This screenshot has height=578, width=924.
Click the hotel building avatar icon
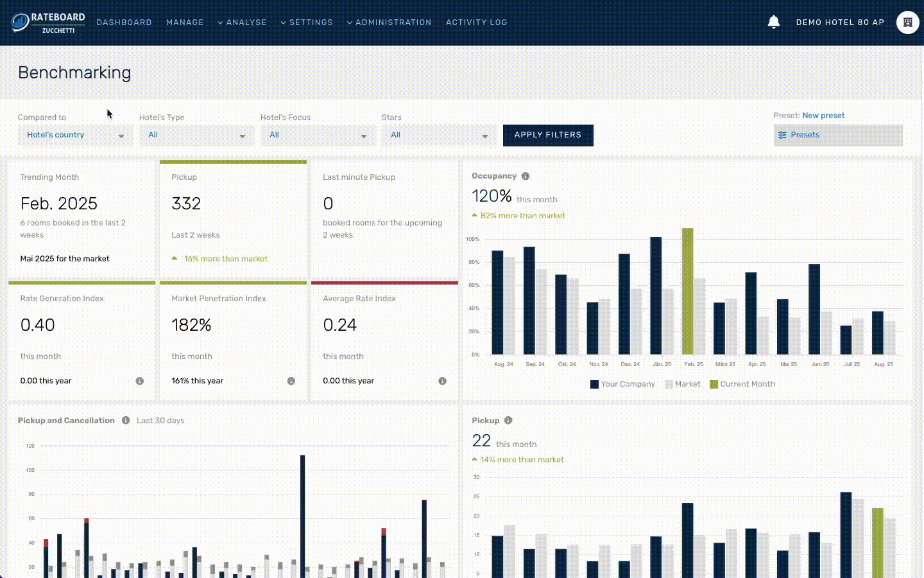907,22
